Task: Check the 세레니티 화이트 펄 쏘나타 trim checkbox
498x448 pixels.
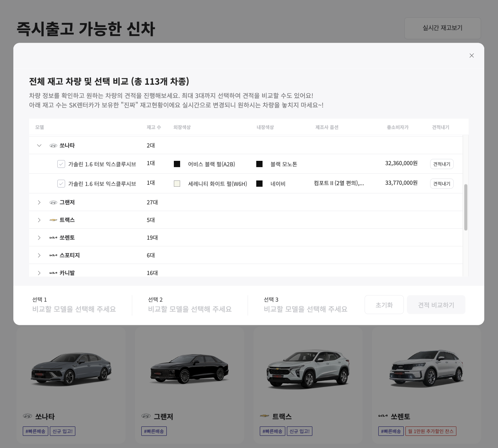Action: [61, 184]
